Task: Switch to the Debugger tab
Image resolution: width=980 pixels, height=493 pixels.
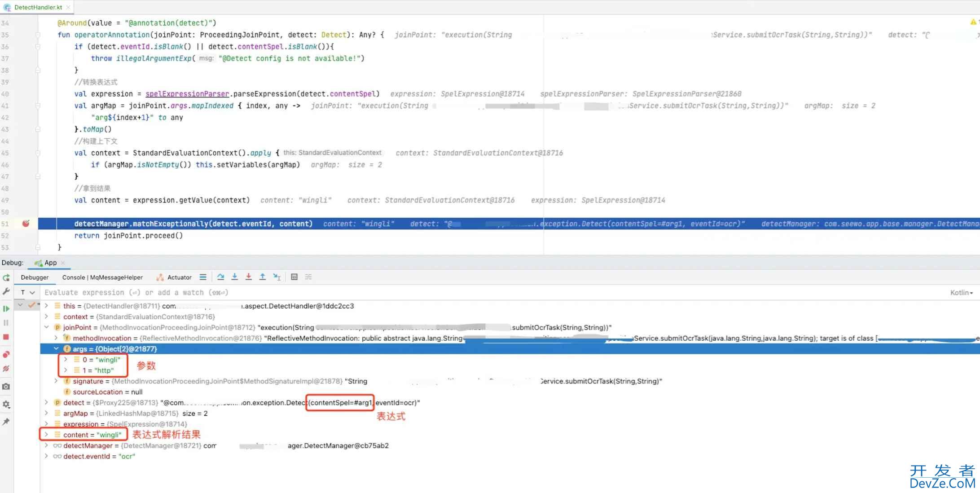Action: pyautogui.click(x=35, y=277)
